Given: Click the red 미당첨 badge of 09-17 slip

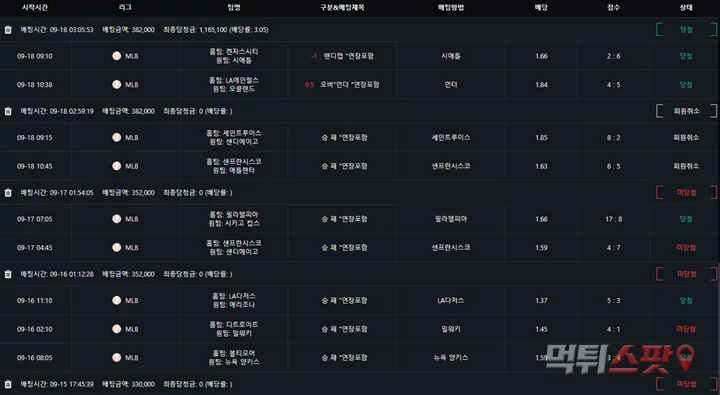Looking at the screenshot, I should (686, 193).
